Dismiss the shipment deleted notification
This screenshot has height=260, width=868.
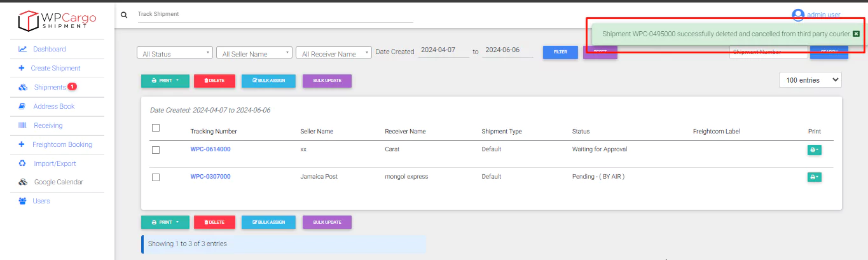(x=856, y=34)
